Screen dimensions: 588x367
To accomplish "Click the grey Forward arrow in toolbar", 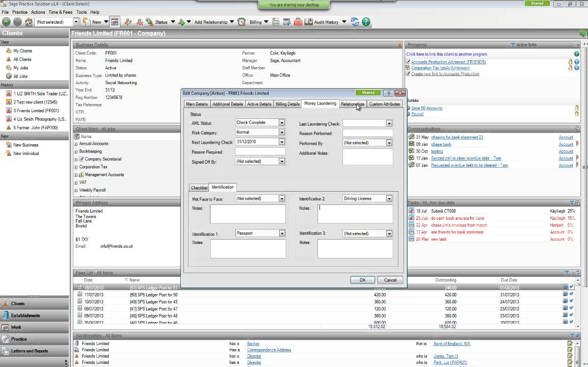I will point(17,22).
